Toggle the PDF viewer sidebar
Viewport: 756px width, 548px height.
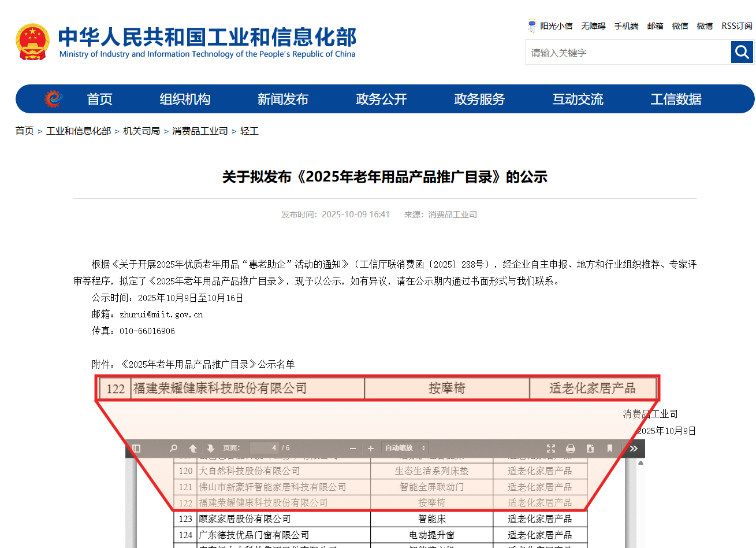click(x=137, y=448)
